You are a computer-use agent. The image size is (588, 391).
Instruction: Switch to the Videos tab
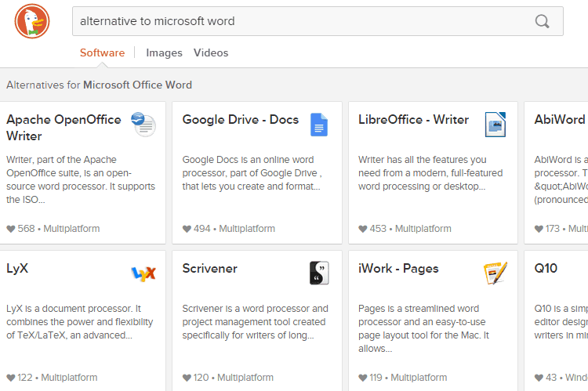[x=211, y=52]
